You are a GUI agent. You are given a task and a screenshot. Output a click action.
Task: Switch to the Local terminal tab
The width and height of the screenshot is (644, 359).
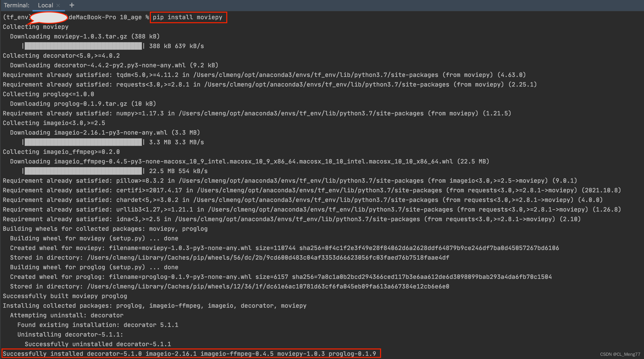tap(45, 5)
